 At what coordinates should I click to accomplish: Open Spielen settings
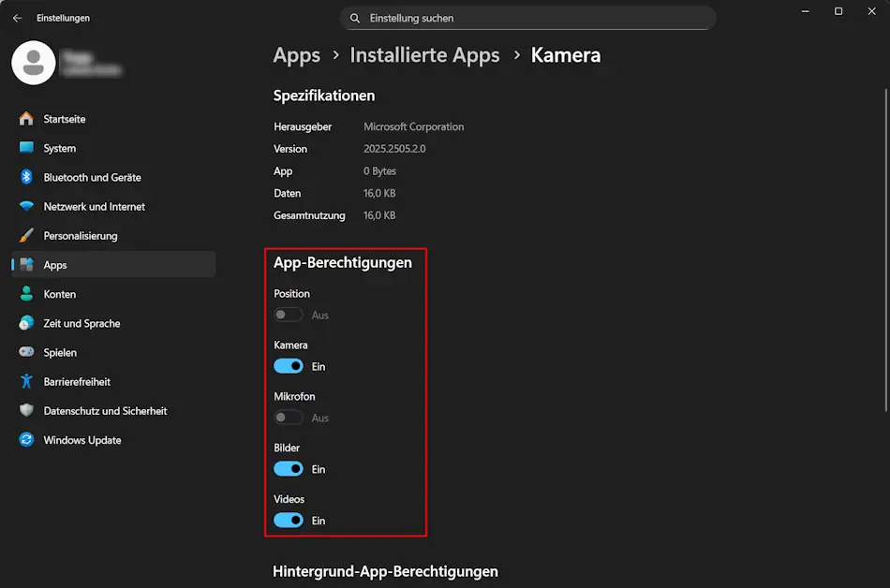pyautogui.click(x=61, y=352)
